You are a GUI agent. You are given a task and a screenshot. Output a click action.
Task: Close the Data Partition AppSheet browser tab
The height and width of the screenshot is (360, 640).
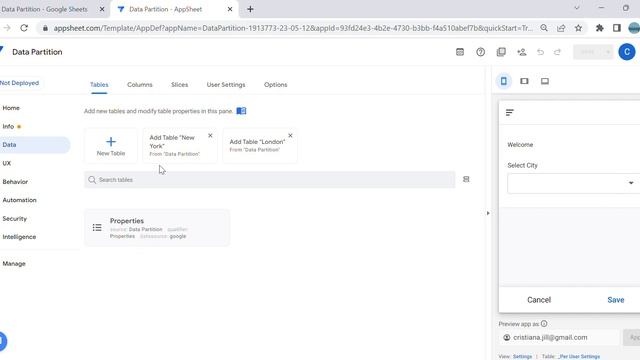[x=230, y=9]
